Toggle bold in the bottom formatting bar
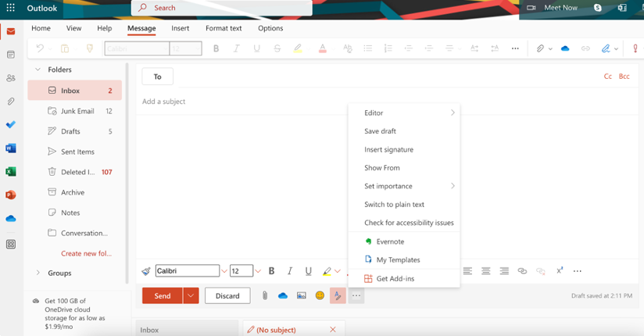644x336 pixels. [271, 271]
